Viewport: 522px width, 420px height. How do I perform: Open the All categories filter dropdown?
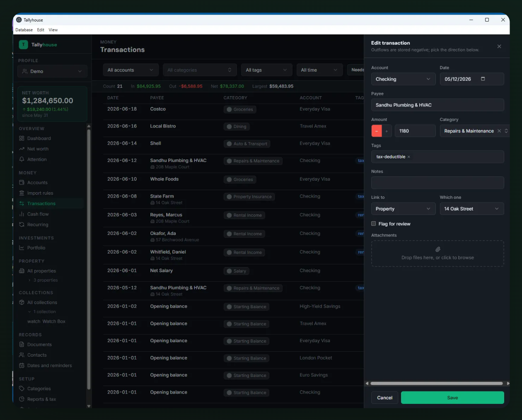click(200, 70)
